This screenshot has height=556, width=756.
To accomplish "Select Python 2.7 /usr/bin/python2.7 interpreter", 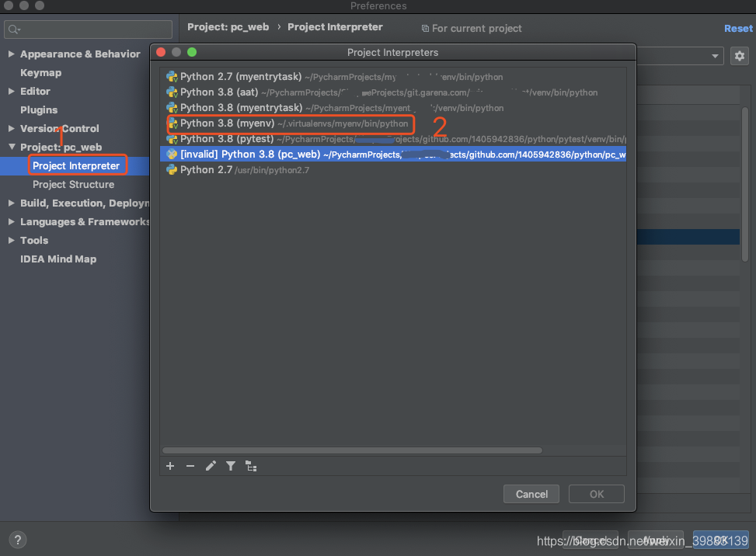I will coord(393,169).
